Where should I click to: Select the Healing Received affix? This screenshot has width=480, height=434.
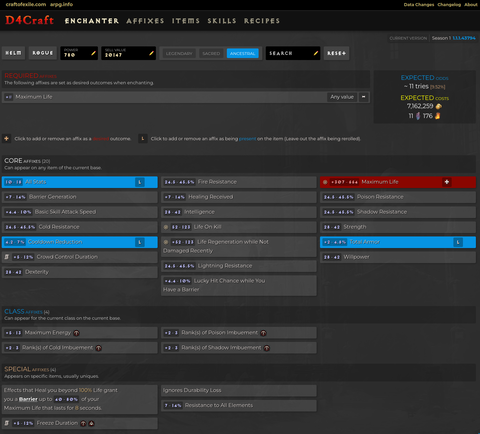pos(239,197)
